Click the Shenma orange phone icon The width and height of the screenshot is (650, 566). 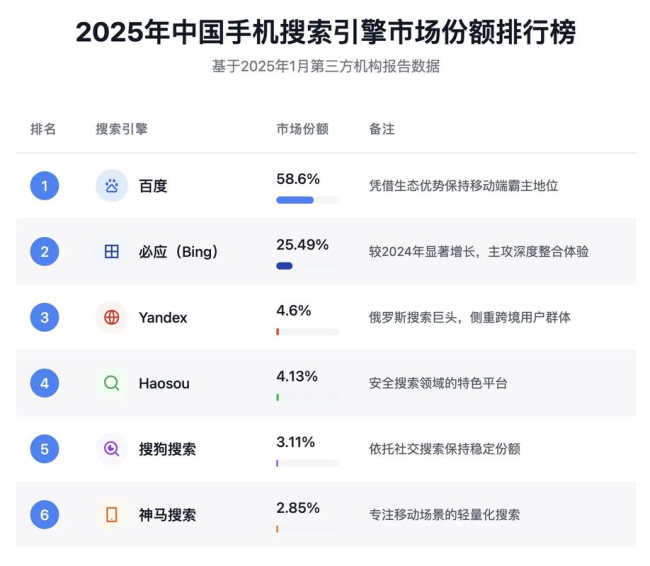click(112, 515)
